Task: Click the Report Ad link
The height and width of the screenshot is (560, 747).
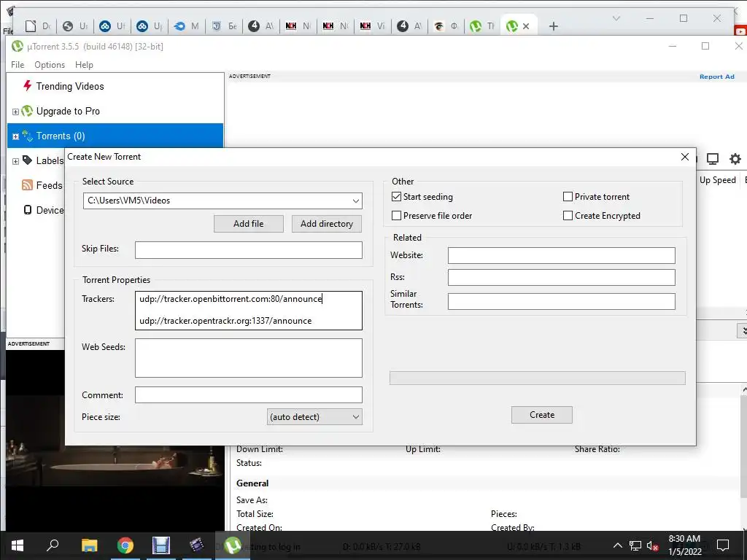Action: coord(716,77)
